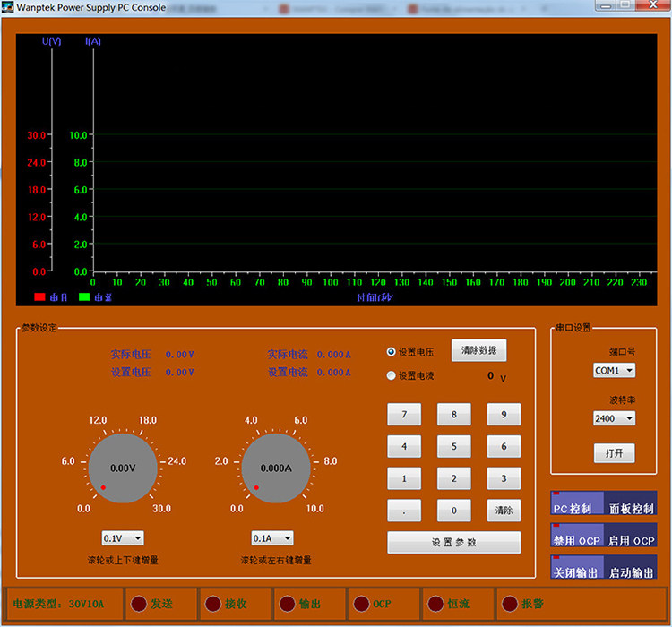Click keypad digit 5

(x=454, y=447)
